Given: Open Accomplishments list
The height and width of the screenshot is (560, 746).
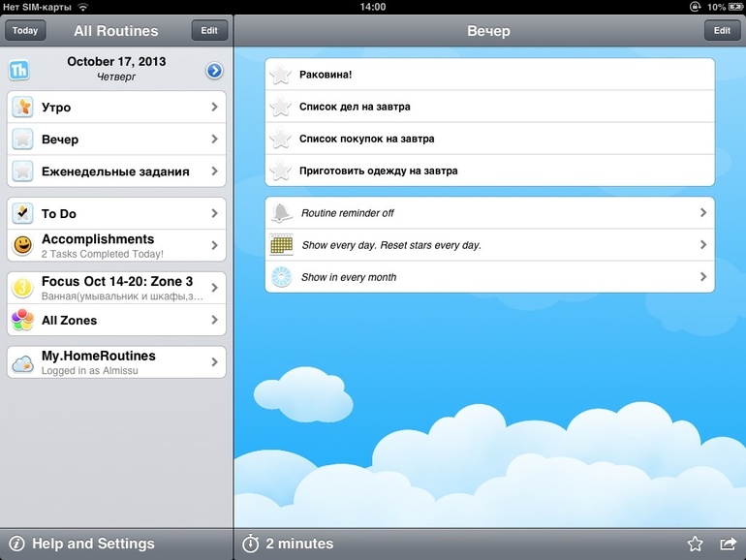Looking at the screenshot, I should 116,245.
